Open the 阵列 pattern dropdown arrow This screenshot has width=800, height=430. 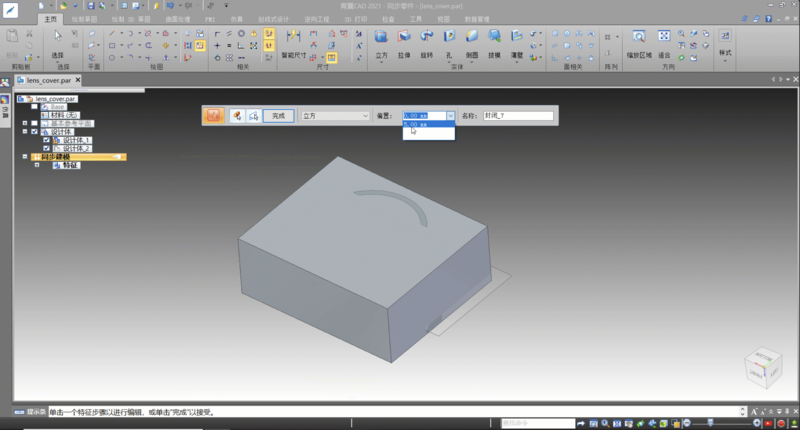point(617,37)
